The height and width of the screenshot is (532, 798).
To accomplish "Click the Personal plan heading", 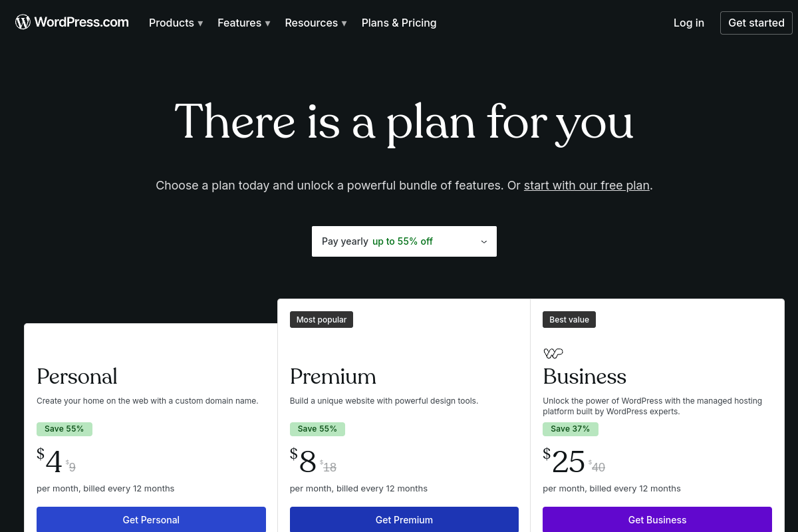I will tap(77, 377).
